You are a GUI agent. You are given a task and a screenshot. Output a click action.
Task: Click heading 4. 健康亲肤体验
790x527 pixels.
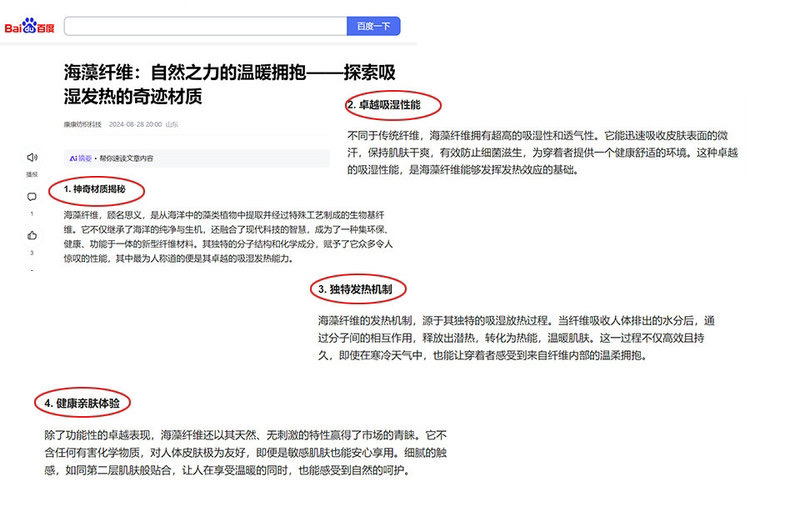(88, 403)
